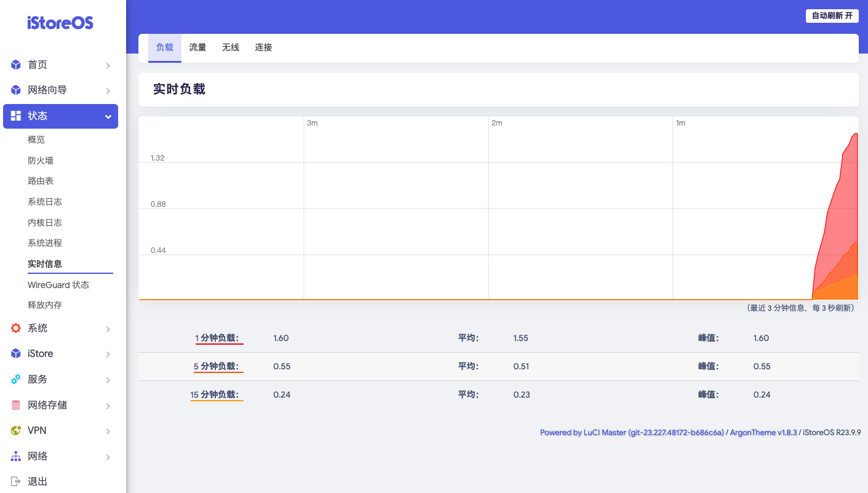Viewport: 868px width, 493px height.
Task: Select the 网络向导 sidebar icon
Action: click(15, 90)
